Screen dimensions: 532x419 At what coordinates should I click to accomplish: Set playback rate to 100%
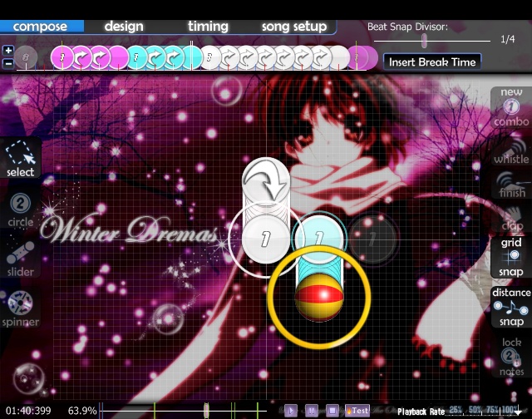point(510,410)
